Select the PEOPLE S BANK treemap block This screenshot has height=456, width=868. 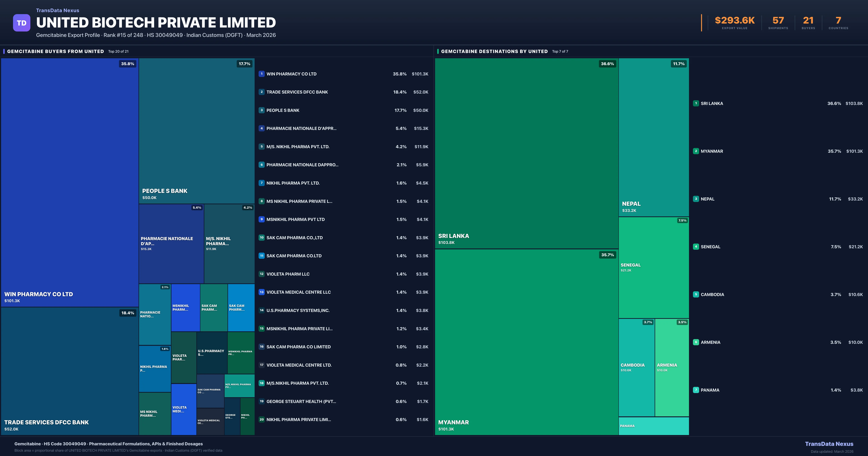196,131
